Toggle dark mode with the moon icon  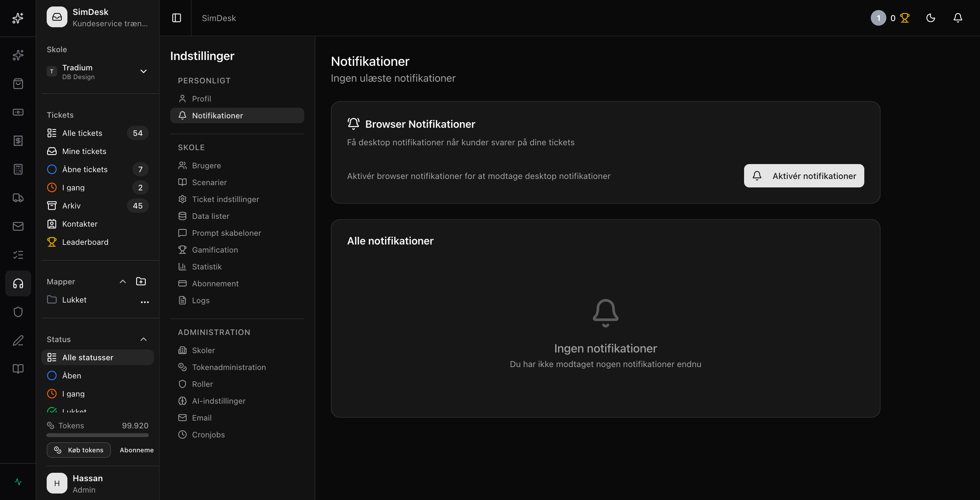(x=930, y=18)
